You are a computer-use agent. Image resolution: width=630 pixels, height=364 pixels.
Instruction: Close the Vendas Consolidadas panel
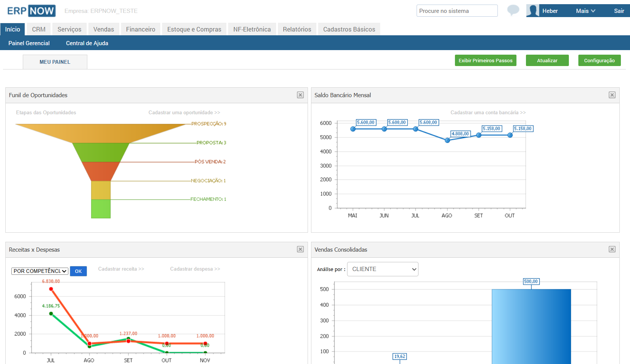tap(612, 249)
